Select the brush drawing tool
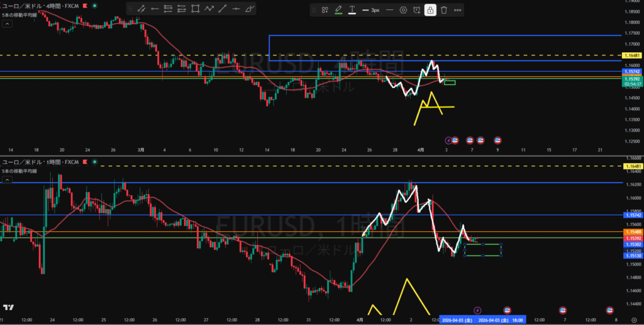This screenshot has width=644, height=325. tap(250, 9)
